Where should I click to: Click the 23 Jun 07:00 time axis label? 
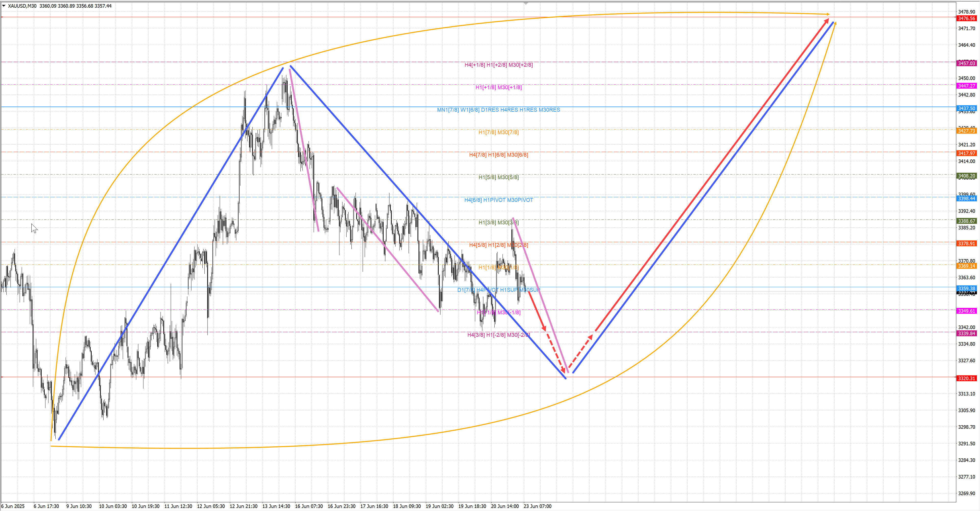click(x=537, y=506)
